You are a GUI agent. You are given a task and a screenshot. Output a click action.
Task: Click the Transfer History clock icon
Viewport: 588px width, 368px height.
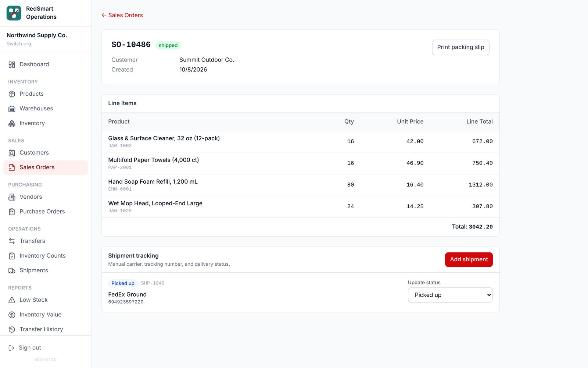pos(12,329)
